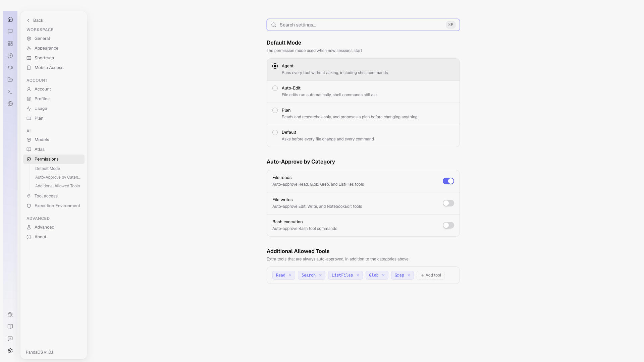Open the About page
Image resolution: width=644 pixels, height=362 pixels.
click(54, 237)
